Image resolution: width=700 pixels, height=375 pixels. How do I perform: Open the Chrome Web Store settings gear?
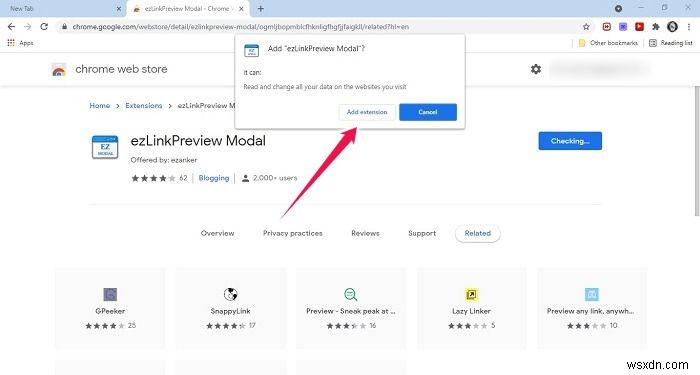click(x=536, y=69)
